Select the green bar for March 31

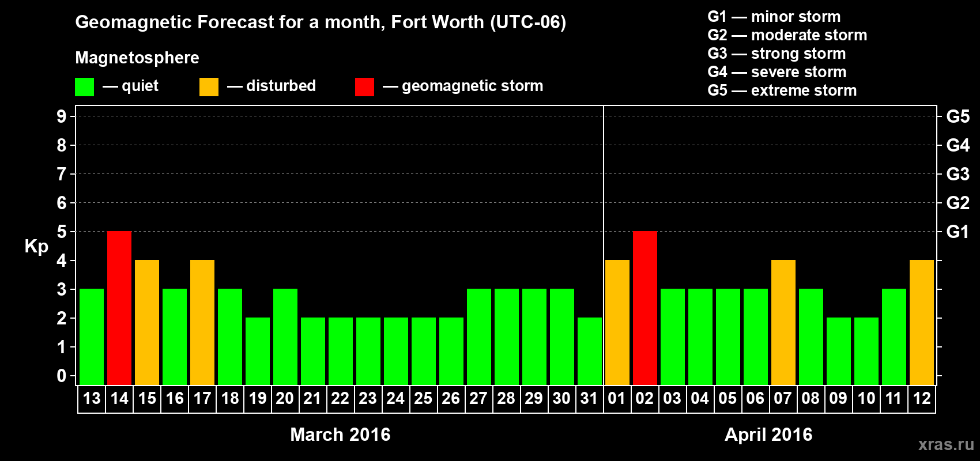(x=590, y=351)
